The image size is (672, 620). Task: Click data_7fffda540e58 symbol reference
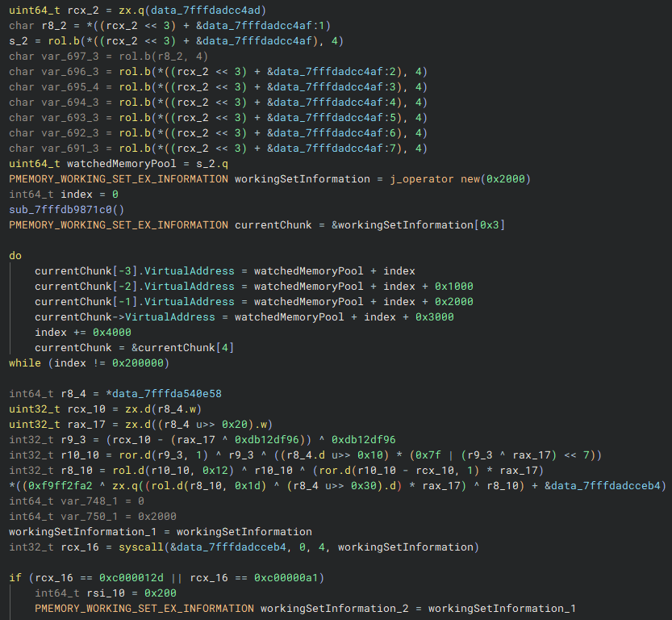click(x=167, y=394)
